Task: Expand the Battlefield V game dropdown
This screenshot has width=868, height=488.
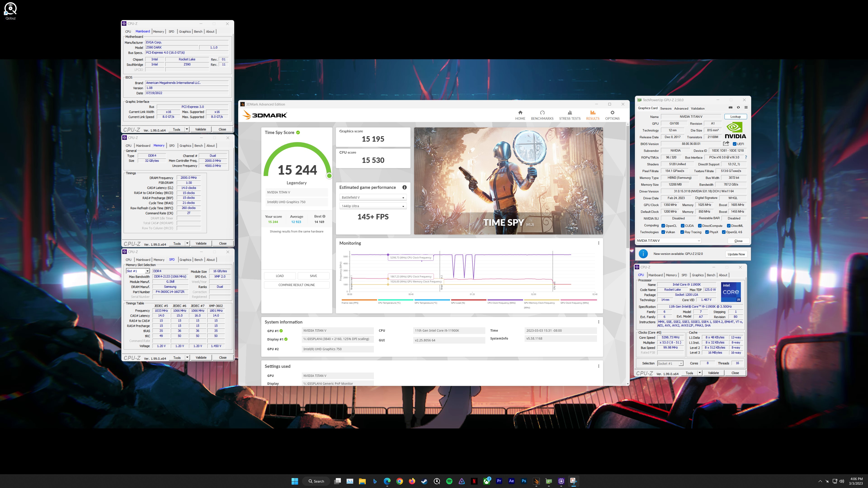Action: 373,197
